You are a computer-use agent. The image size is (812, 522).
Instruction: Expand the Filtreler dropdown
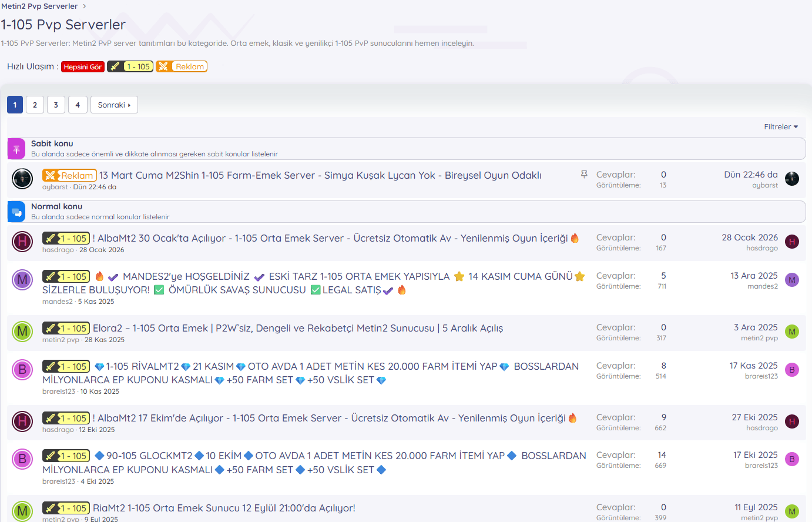tap(781, 126)
